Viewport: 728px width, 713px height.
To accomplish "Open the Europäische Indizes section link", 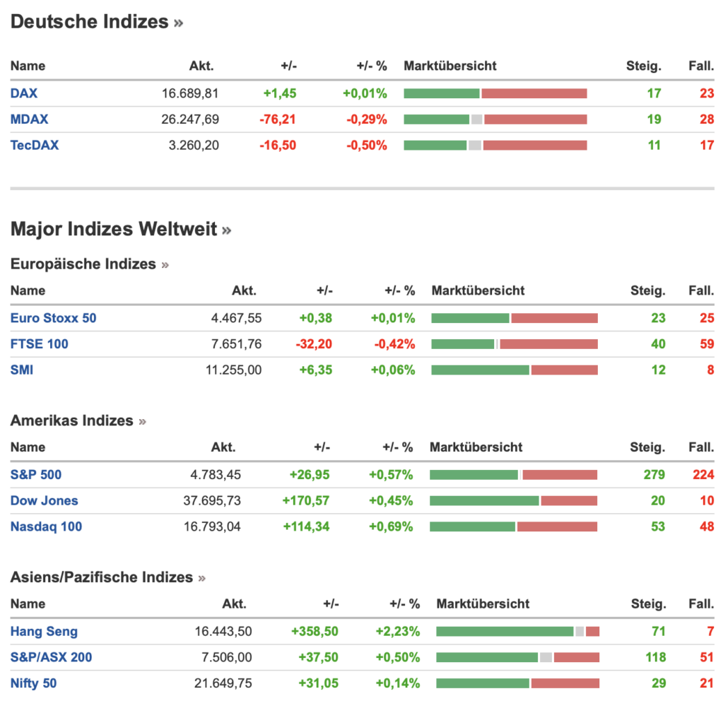I will tap(90, 264).
